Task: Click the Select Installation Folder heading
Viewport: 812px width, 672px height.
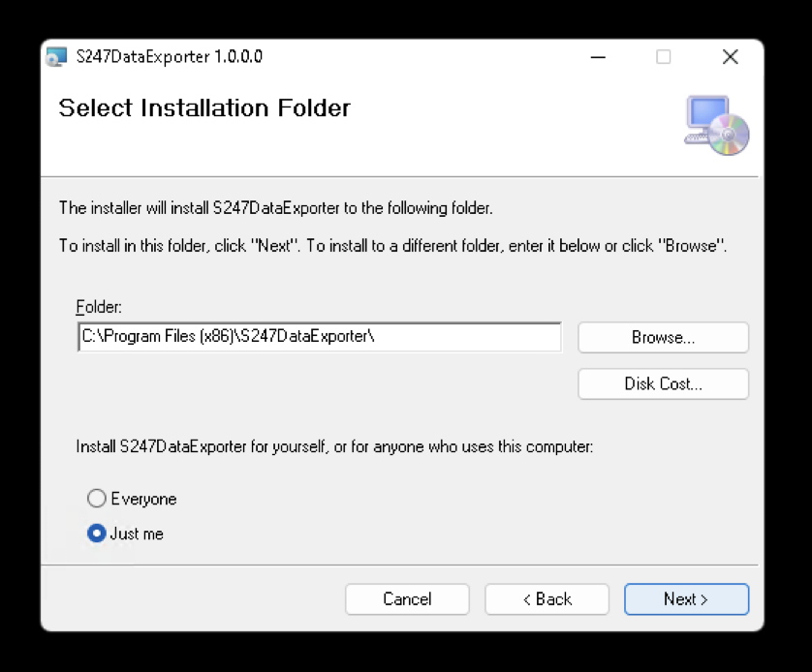Action: (x=203, y=108)
